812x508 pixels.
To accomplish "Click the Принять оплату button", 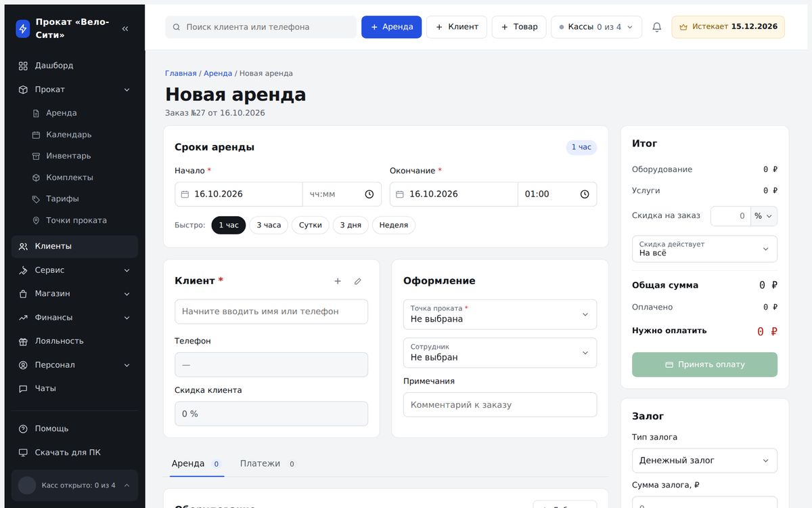I will pos(704,364).
